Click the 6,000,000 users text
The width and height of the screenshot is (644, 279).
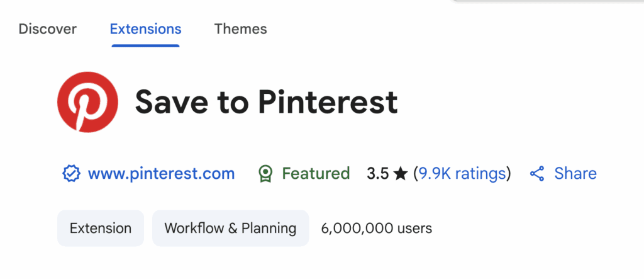click(x=377, y=228)
